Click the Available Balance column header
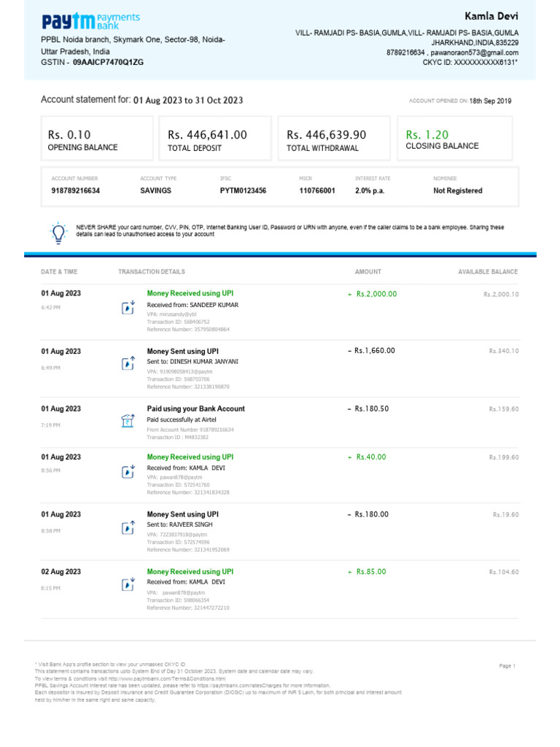 [x=488, y=271]
